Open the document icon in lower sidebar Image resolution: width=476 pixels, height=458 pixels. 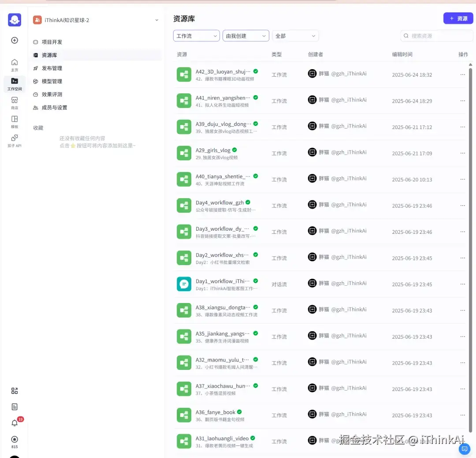point(15,407)
